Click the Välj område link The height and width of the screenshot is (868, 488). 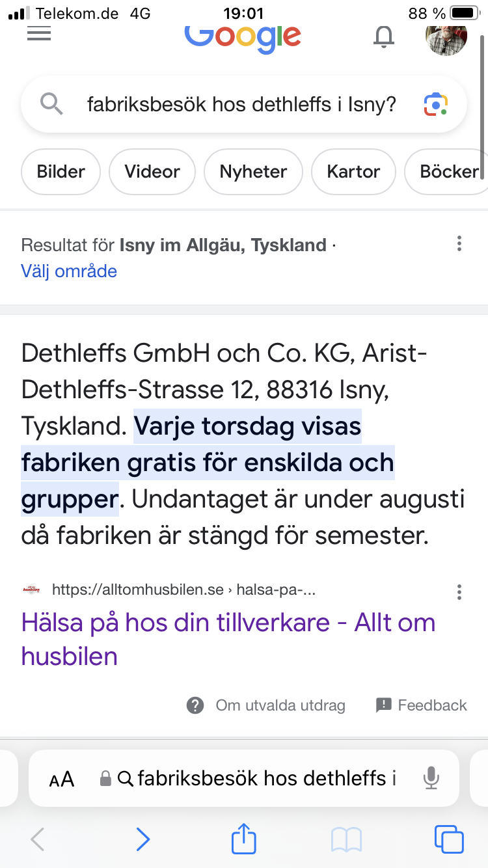69,271
